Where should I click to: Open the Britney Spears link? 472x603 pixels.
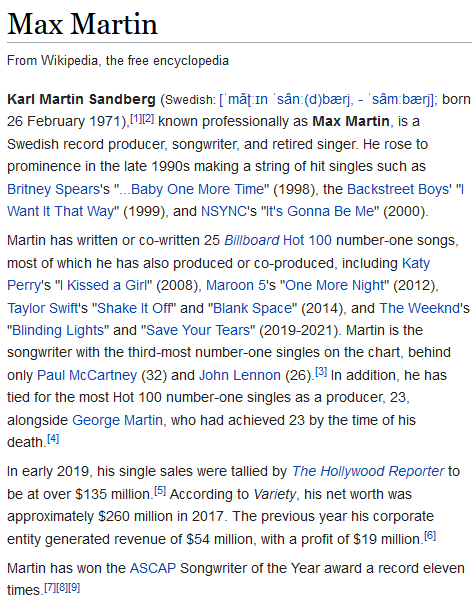click(x=53, y=189)
